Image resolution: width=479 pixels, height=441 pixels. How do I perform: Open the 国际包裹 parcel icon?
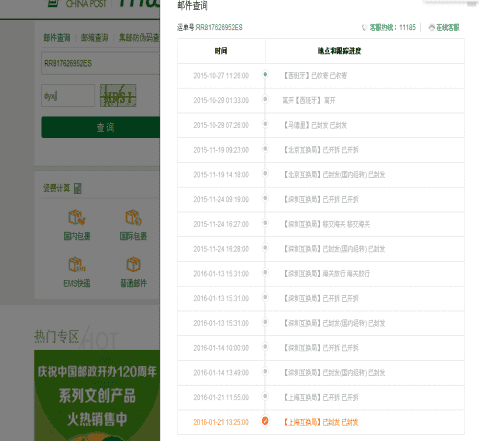coord(133,218)
